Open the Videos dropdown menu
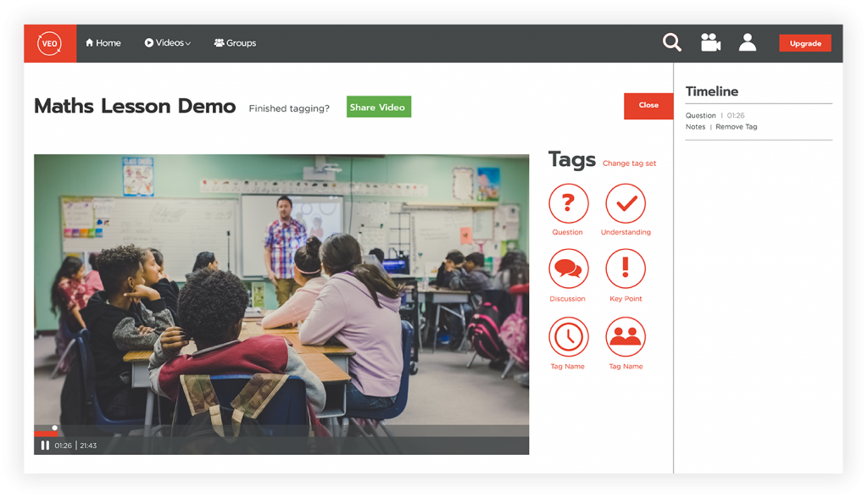Viewport: 868px width, 498px height. tap(168, 42)
